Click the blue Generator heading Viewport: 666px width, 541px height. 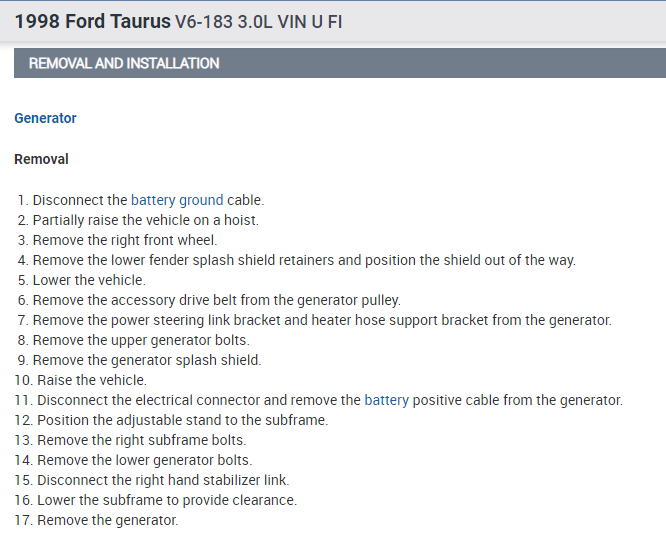tap(45, 118)
